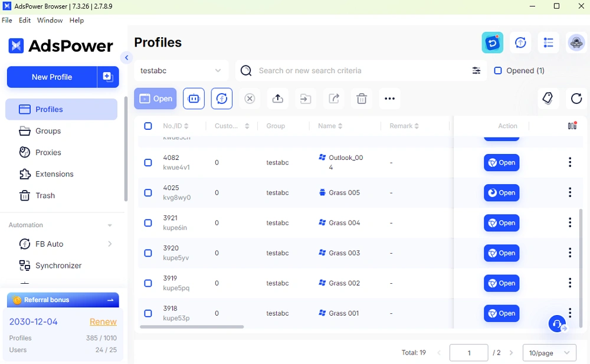Open search filter settings icon
Viewport: 590px width, 364px height.
pyautogui.click(x=476, y=70)
